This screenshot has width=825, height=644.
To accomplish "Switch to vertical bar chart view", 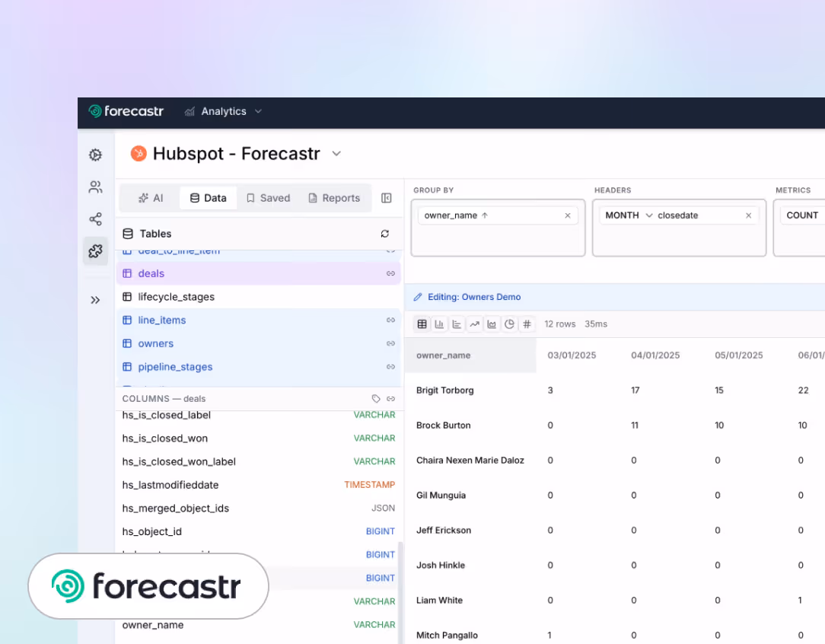I will coord(439,324).
